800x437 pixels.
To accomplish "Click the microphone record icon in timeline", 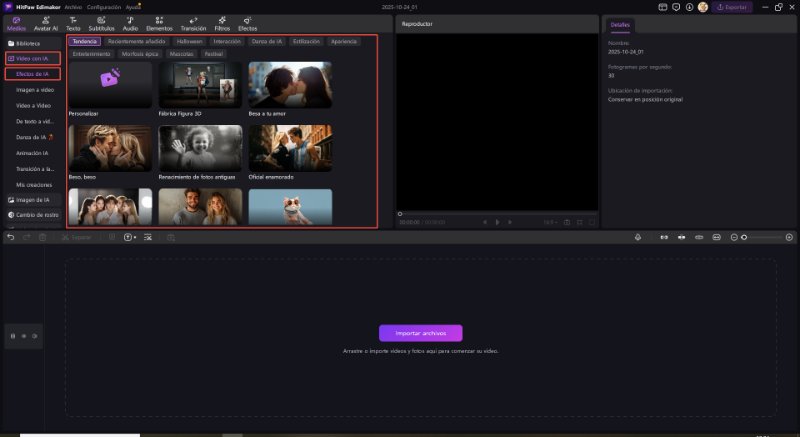I will tap(639, 237).
